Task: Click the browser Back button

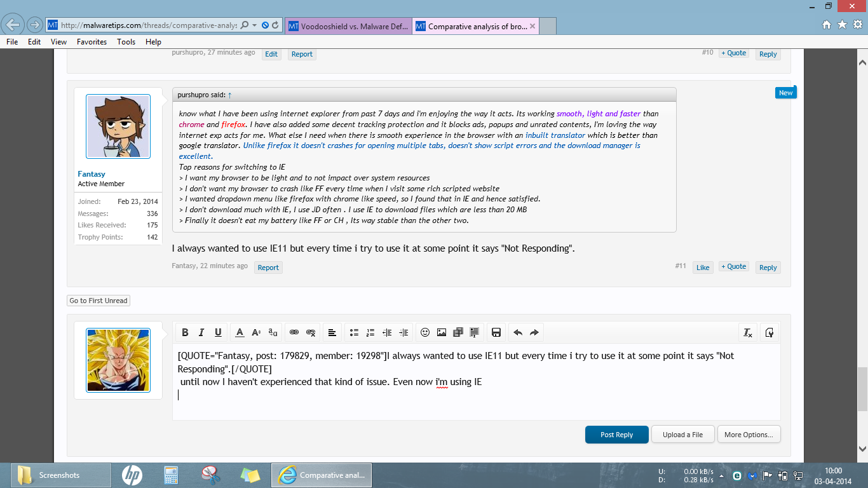Action: (x=13, y=25)
